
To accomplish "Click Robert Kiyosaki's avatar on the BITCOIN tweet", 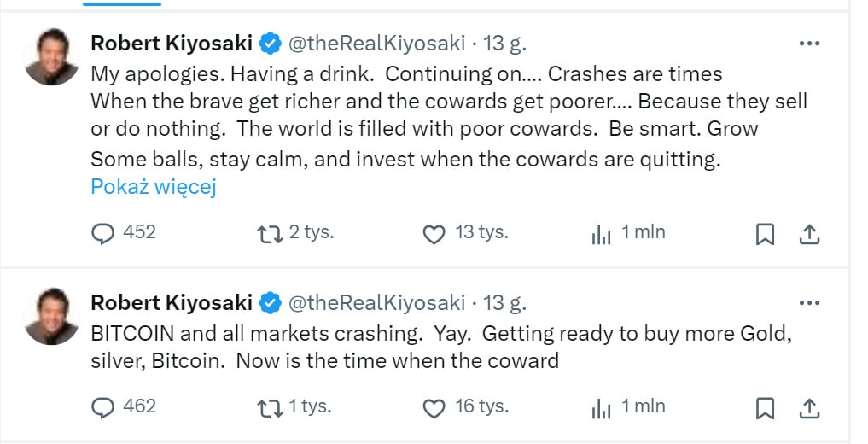I will (x=51, y=316).
